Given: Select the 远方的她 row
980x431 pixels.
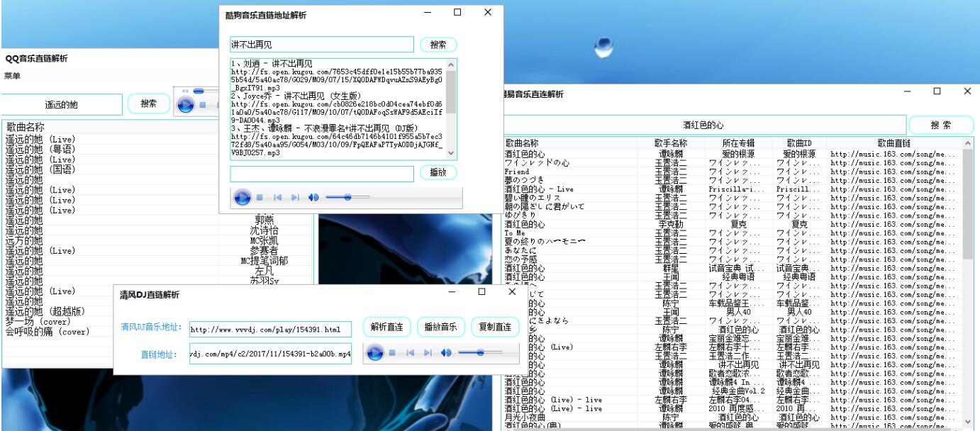Looking at the screenshot, I should coord(157,240).
